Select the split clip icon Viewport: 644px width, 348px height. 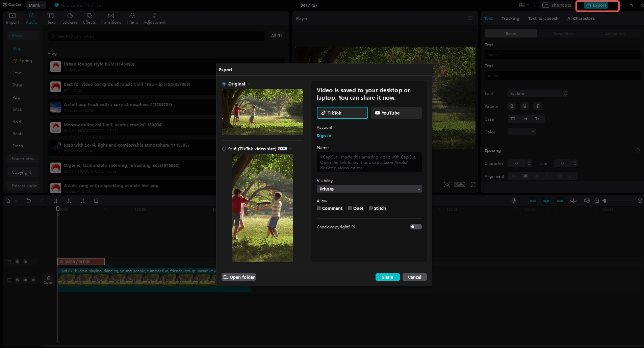tap(56, 200)
